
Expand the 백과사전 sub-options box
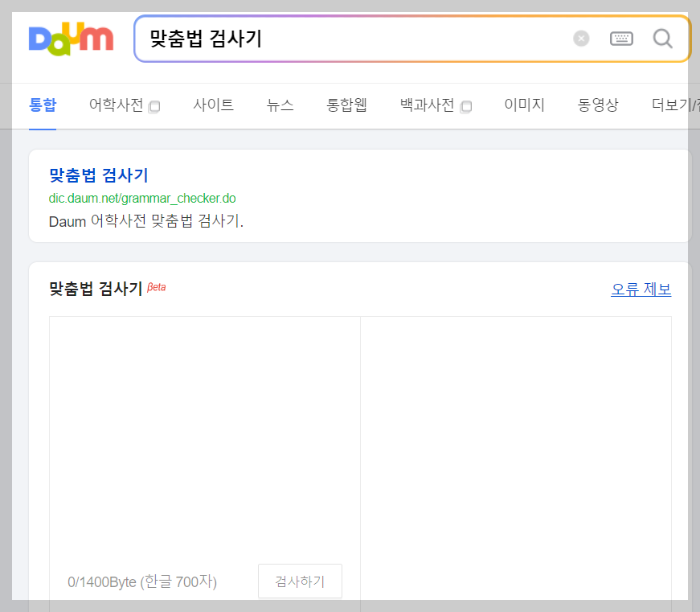pyautogui.click(x=467, y=105)
